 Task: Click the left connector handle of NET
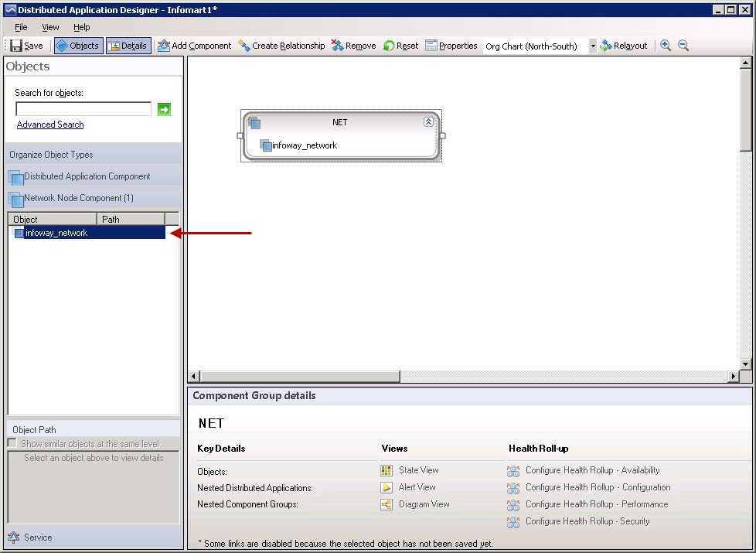click(x=240, y=135)
